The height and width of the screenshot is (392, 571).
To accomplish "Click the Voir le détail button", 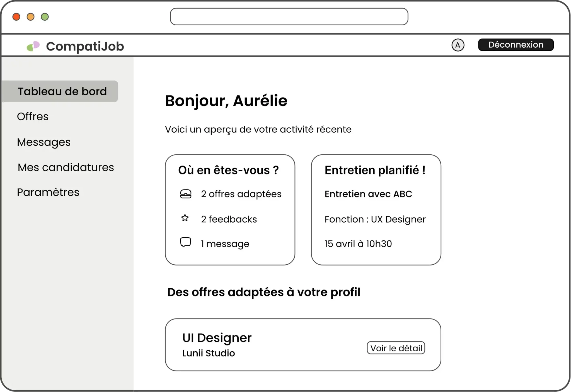I will [396, 348].
